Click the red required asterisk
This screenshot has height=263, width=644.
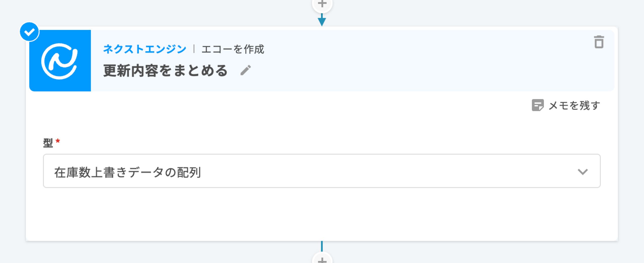(58, 141)
